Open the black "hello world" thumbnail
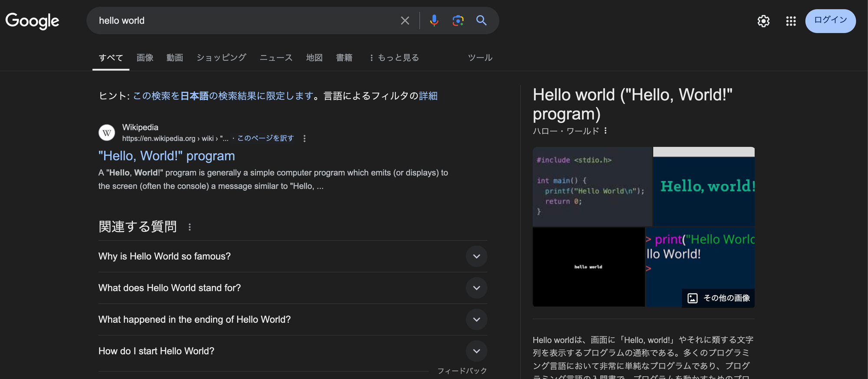Screen dimensions: 868x379 click(589, 267)
